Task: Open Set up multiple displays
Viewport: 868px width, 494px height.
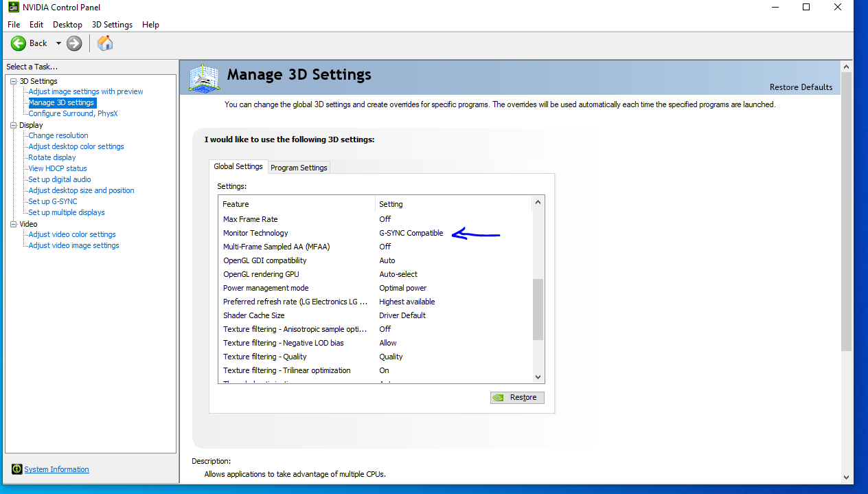Action: (67, 212)
